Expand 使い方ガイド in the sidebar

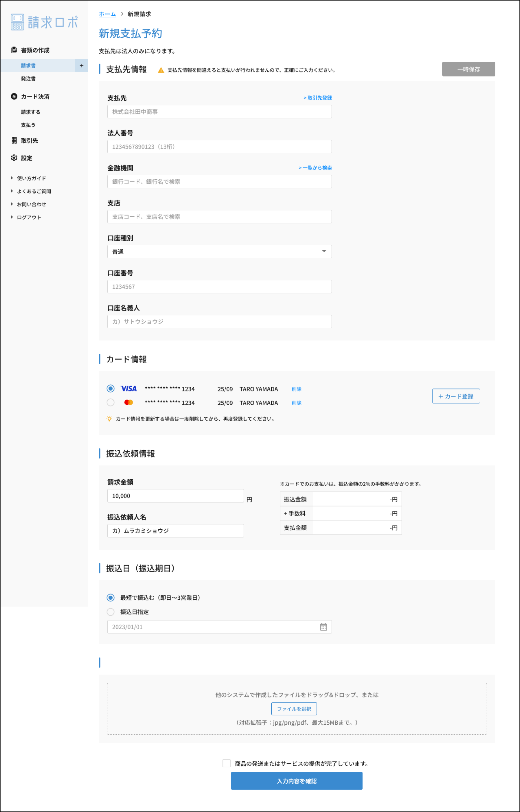tap(31, 178)
